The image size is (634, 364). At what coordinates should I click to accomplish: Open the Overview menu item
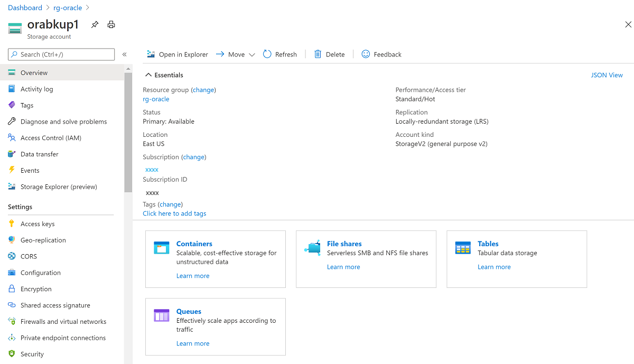coord(62,73)
